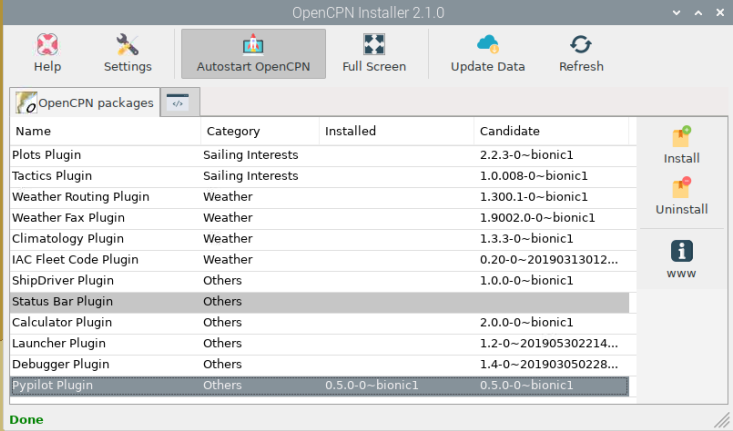Viewport: 733px width, 431px height.
Task: Refresh the package list
Action: coord(581,53)
